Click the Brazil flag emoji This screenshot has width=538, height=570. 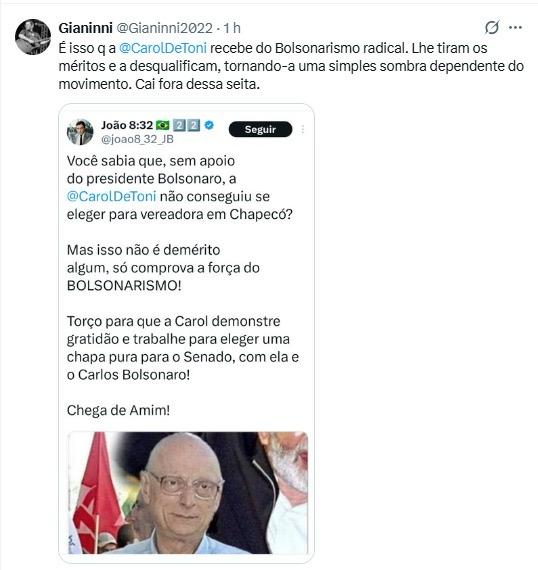162,125
